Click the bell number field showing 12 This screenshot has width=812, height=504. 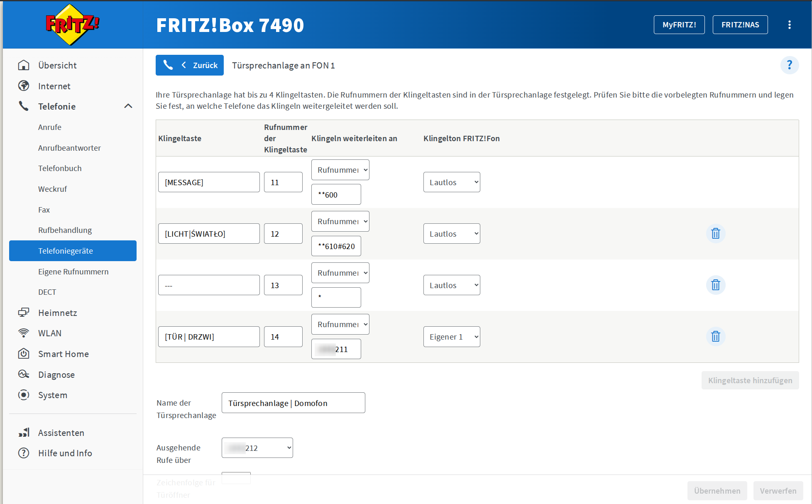coord(283,234)
